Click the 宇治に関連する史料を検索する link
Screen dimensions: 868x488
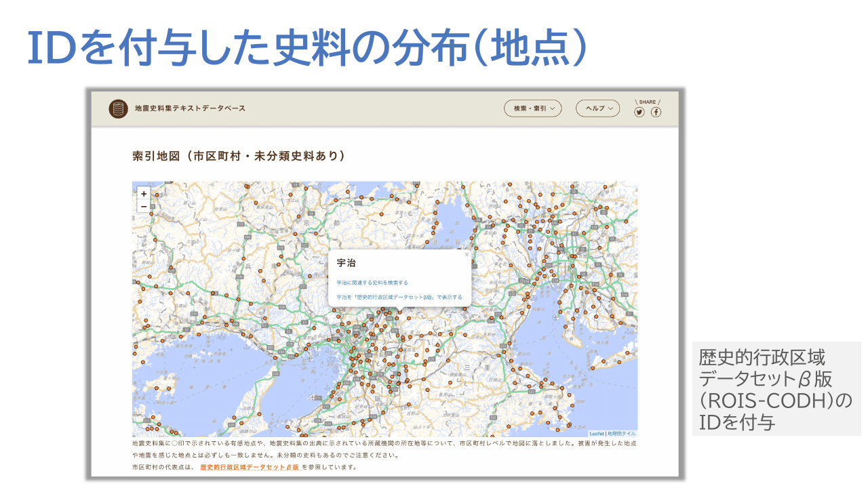click(x=372, y=283)
